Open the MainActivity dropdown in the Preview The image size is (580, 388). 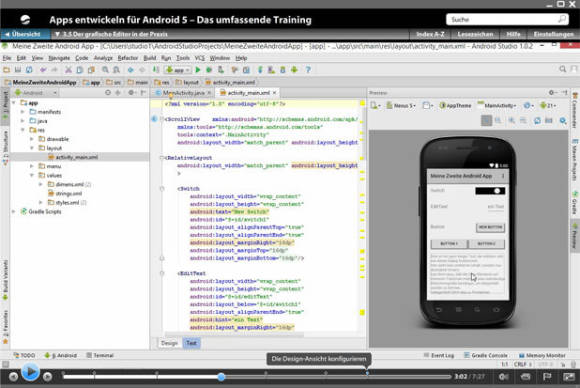pyautogui.click(x=497, y=106)
